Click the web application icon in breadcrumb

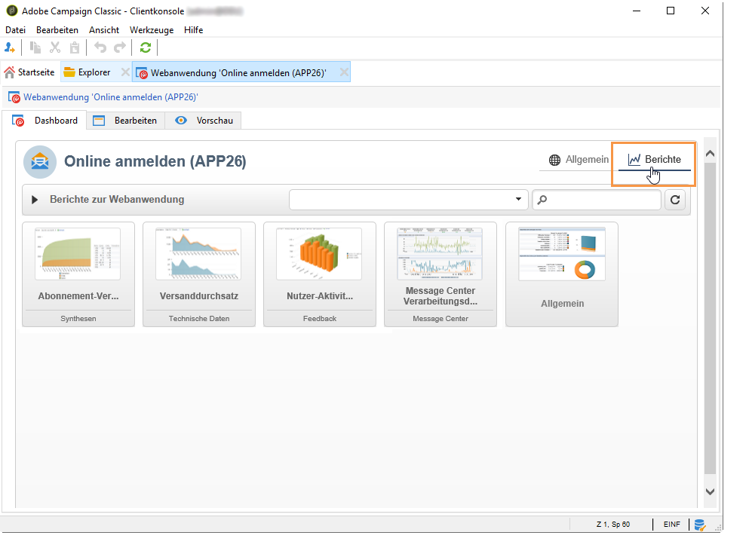pyautogui.click(x=14, y=97)
